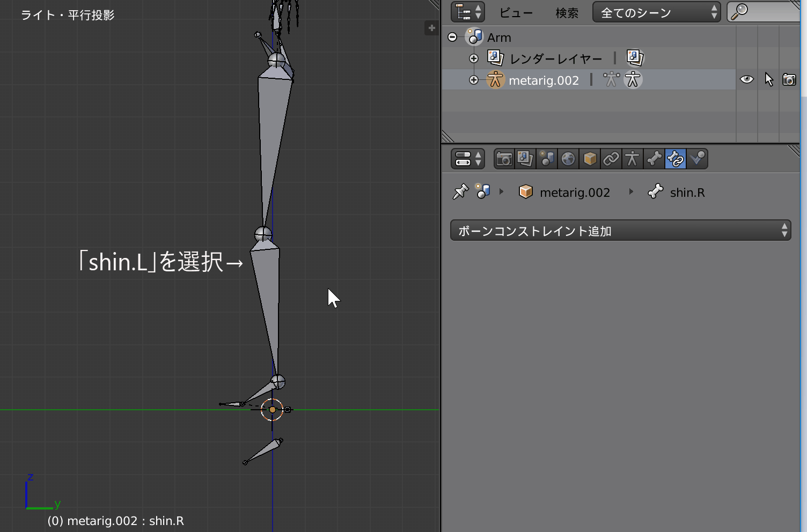Select the active Bone Constraints tab
The width and height of the screenshot is (807, 532).
point(676,159)
